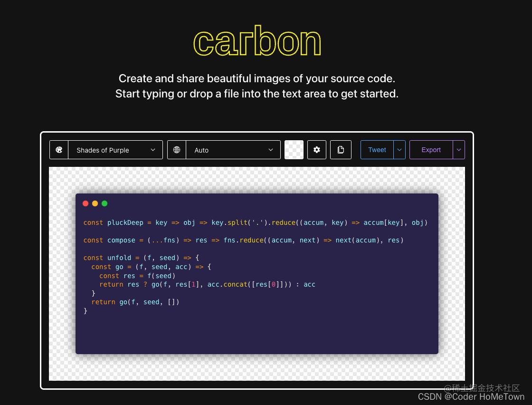This screenshot has height=405, width=532.
Task: Expand the Export options arrow
Action: 459,150
